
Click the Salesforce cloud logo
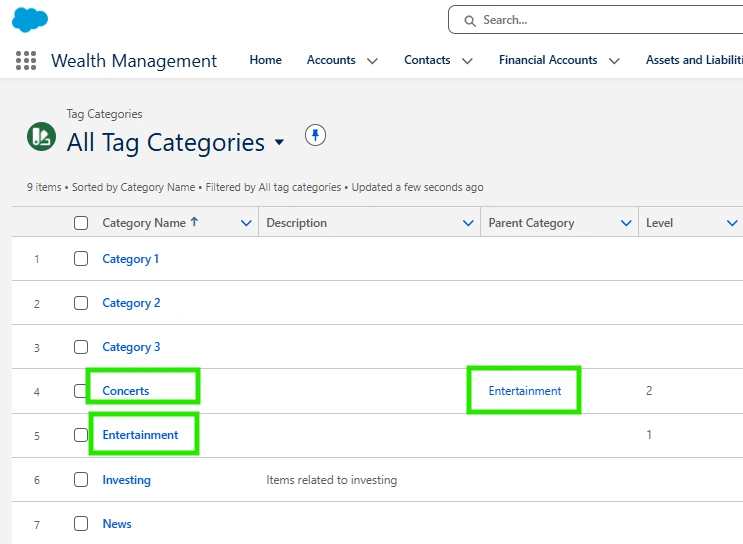[30, 19]
